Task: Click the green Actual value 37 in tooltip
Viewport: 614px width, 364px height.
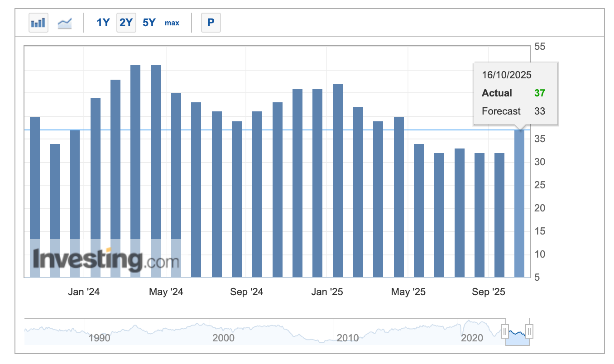Action: click(539, 93)
